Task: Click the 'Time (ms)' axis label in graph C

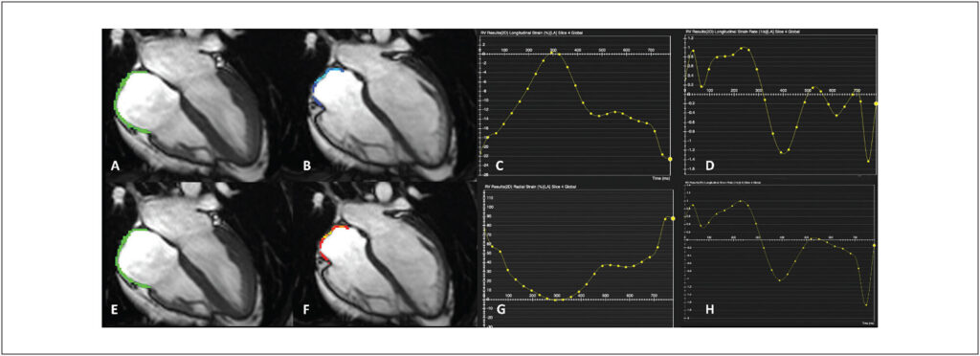Action: click(662, 179)
